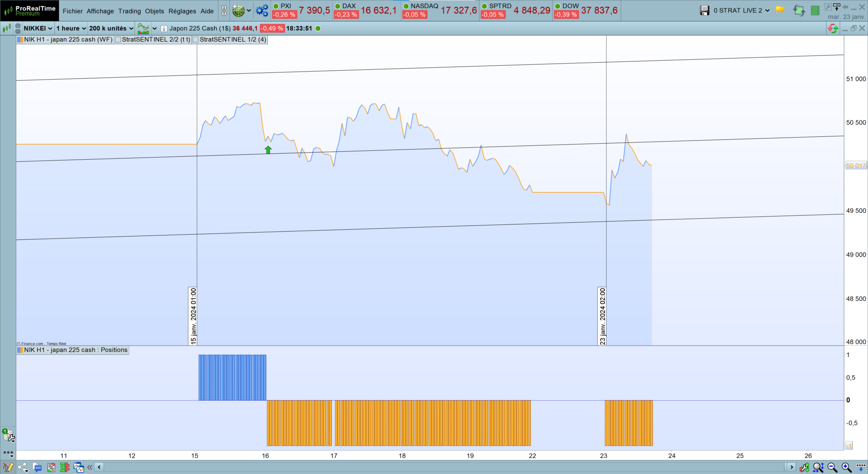868x474 pixels.
Task: Click the chat bubbles icon in bottom toolbar
Action: tap(37, 467)
